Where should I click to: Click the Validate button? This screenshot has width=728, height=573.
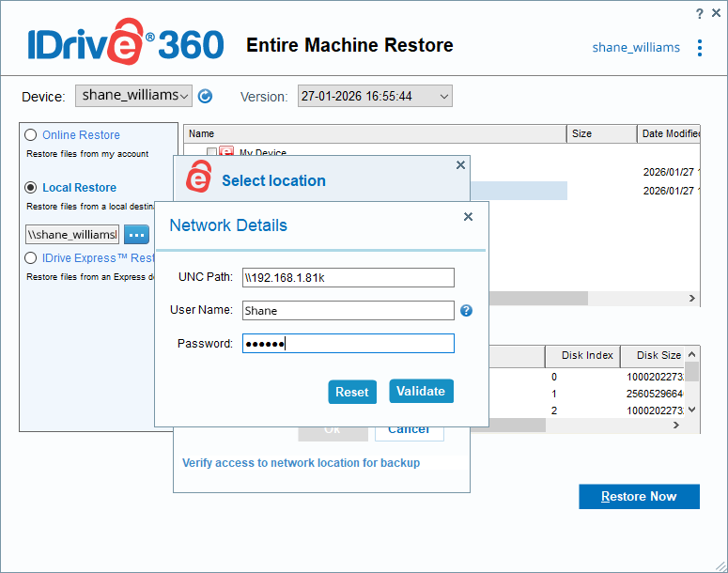coord(421,392)
